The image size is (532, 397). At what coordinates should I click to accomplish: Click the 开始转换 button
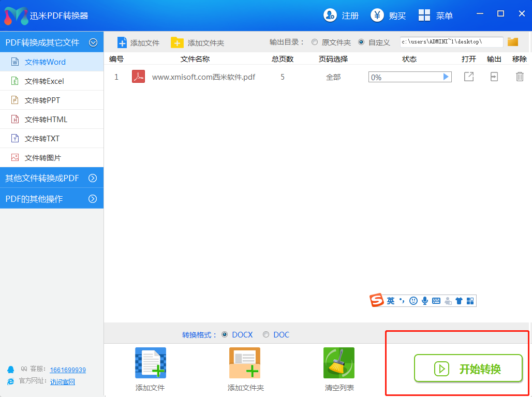468,369
